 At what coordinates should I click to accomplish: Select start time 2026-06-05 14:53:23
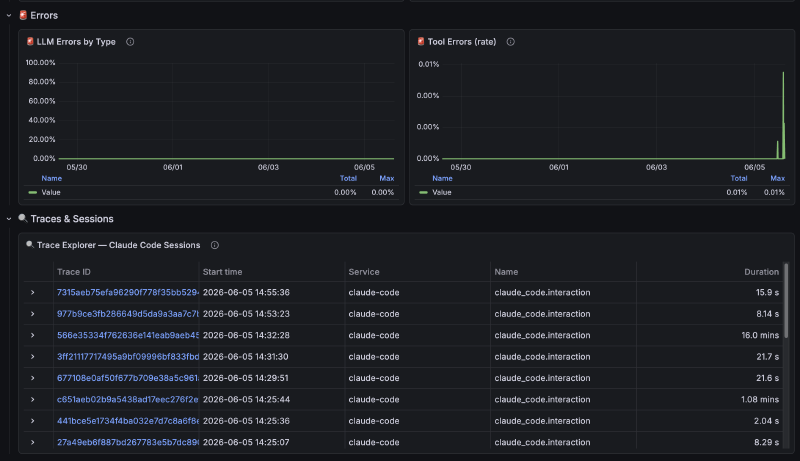coord(246,314)
